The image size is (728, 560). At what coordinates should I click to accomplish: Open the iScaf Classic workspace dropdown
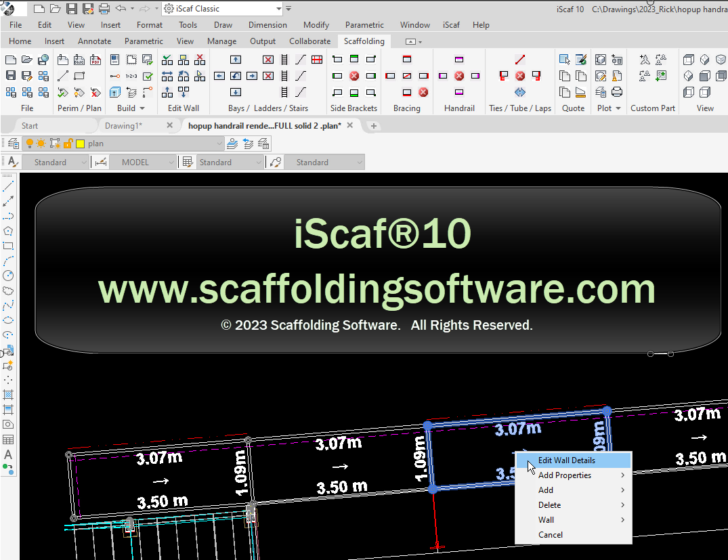click(x=278, y=8)
